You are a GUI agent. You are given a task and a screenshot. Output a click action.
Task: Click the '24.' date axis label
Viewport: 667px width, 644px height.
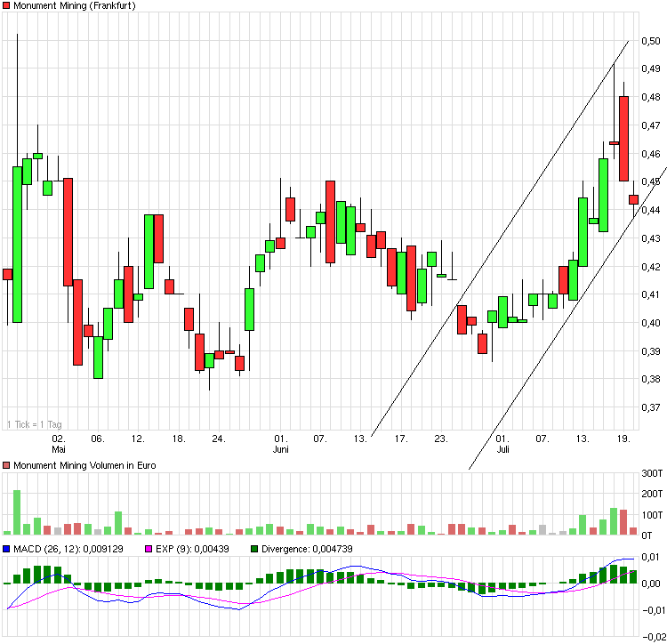(x=219, y=439)
